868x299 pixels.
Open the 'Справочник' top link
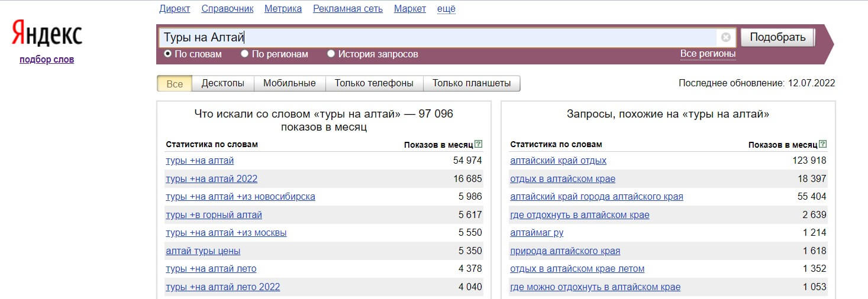(227, 8)
